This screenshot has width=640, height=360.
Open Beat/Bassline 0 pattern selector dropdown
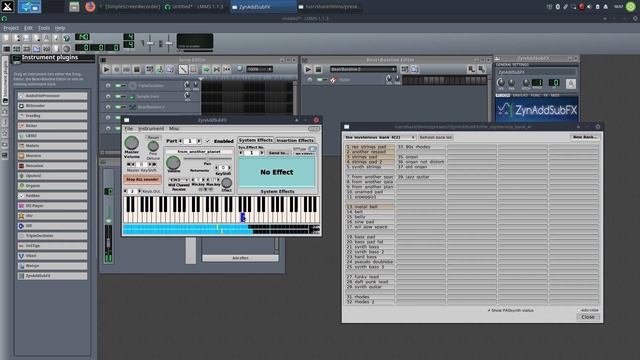pos(363,69)
